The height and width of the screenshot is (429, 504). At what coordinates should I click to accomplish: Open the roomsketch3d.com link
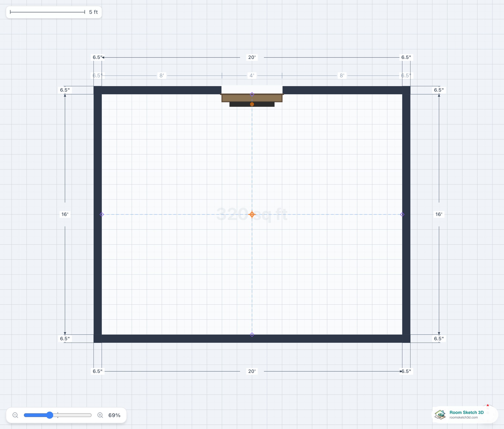463,417
